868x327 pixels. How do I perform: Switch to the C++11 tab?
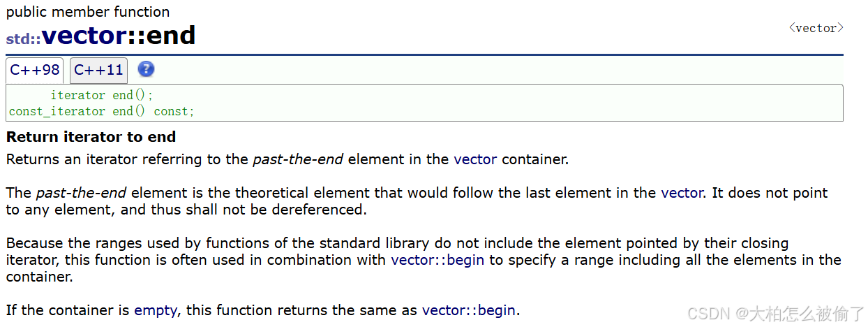pos(98,70)
